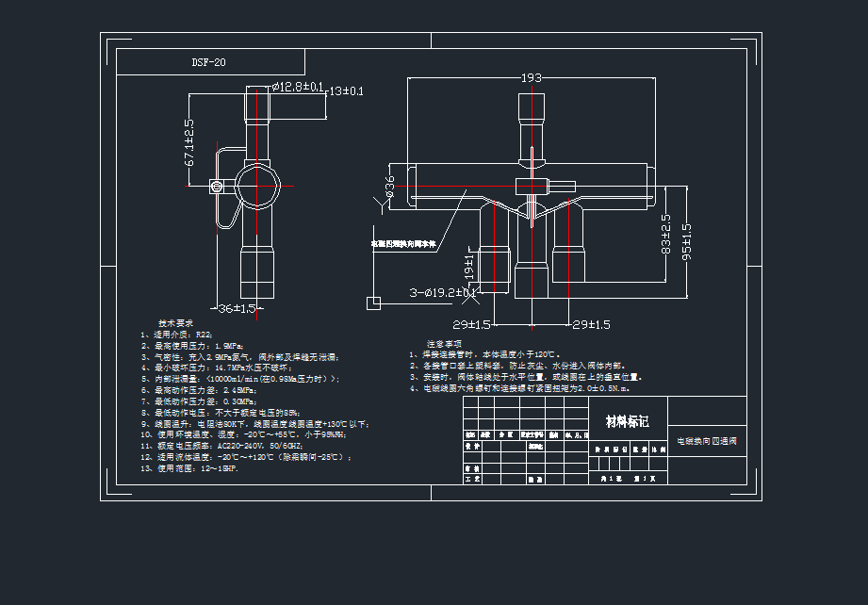Click the 材料标记 title block cell
Screen dimensions: 868x605
620,421
